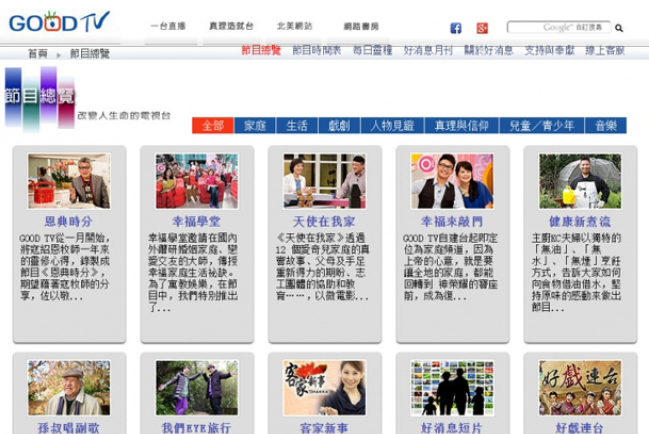Open the 恩典時分 program thumbnail

(x=69, y=181)
